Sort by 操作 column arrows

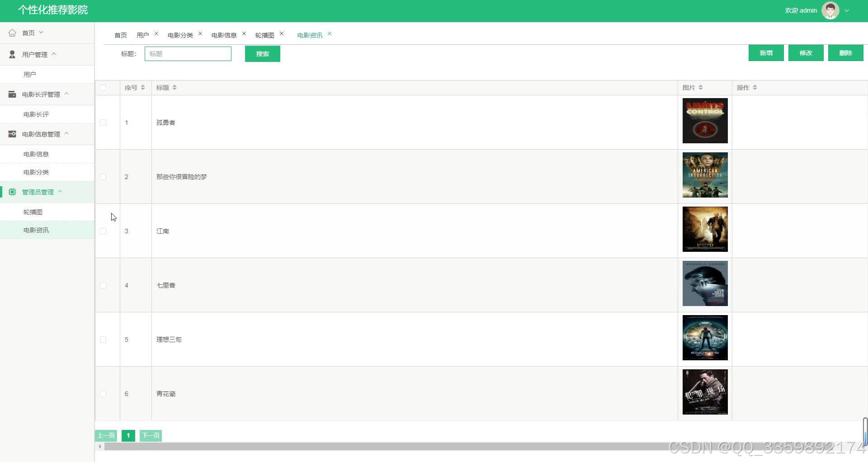[x=755, y=87]
